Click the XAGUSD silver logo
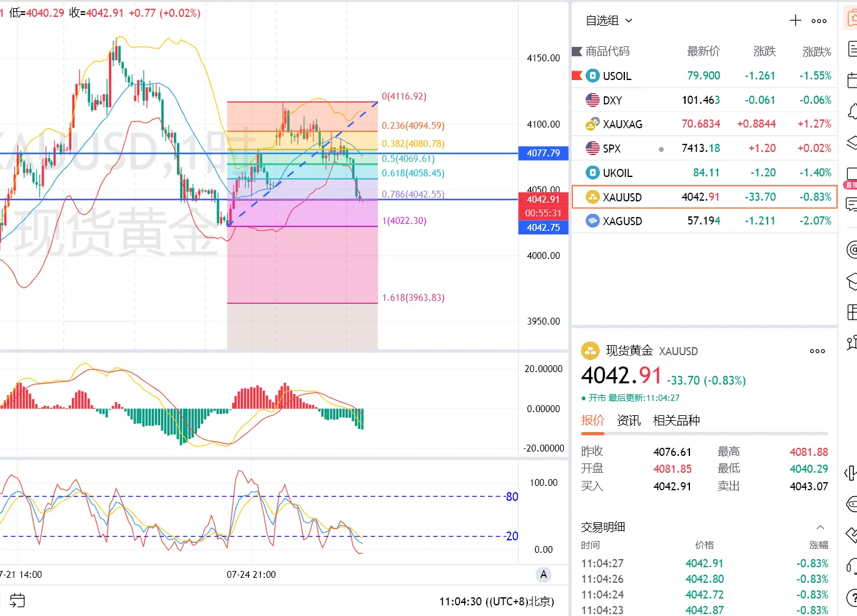Image resolution: width=857 pixels, height=616 pixels. (592, 221)
